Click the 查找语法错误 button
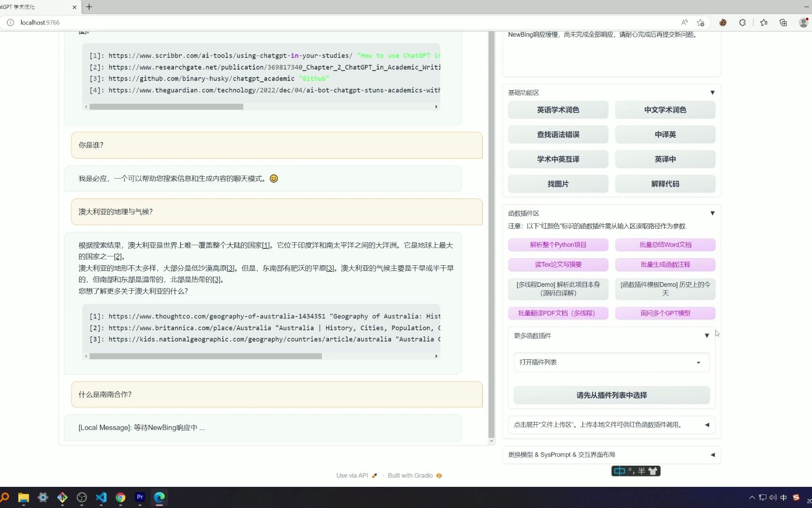This screenshot has width=812, height=508. pos(558,135)
